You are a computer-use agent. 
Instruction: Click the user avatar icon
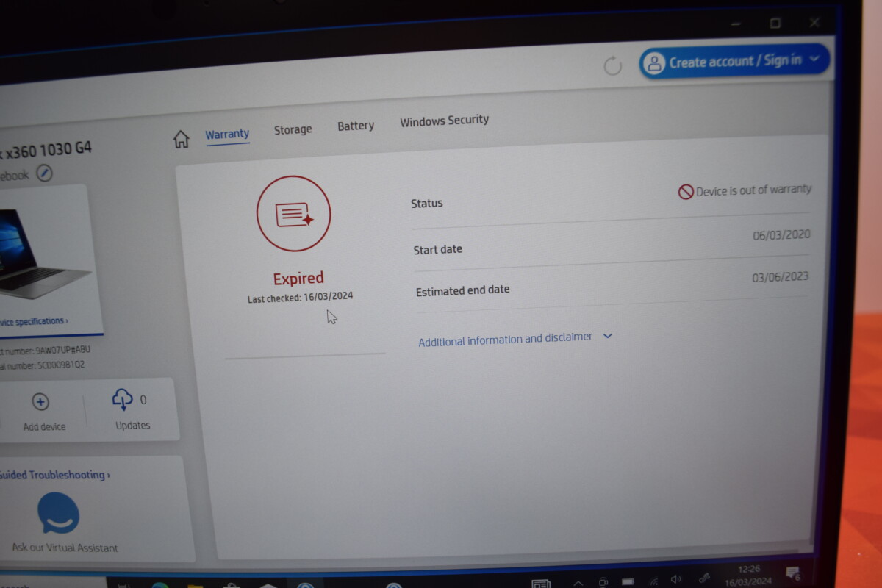pyautogui.click(x=653, y=64)
